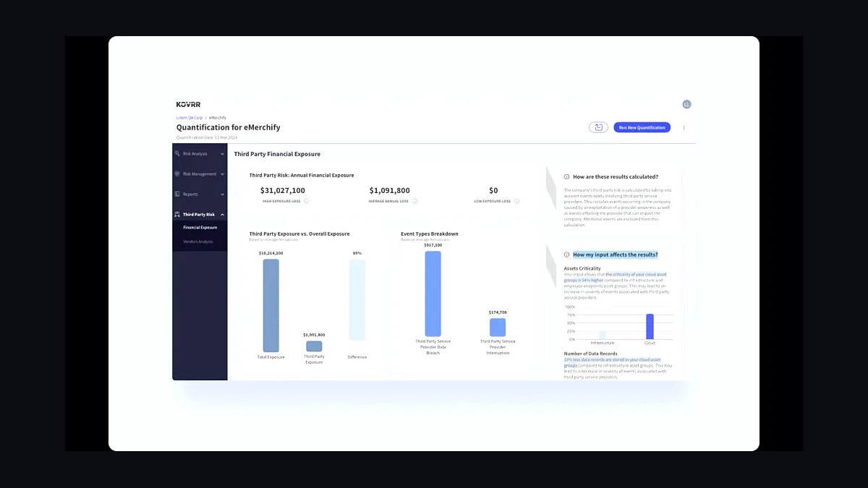This screenshot has height=488, width=868.
Task: Open the three-dot more options menu
Action: coord(684,127)
